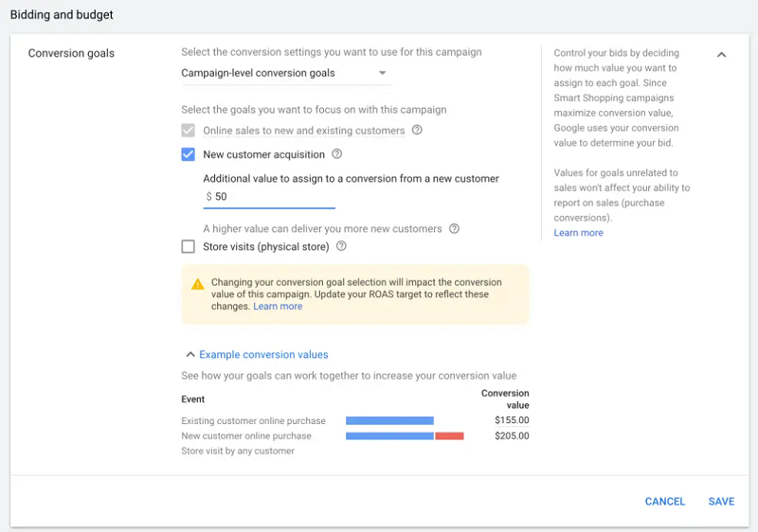The height and width of the screenshot is (532, 758).
Task: Click the red segment of new customer bar
Action: 449,436
